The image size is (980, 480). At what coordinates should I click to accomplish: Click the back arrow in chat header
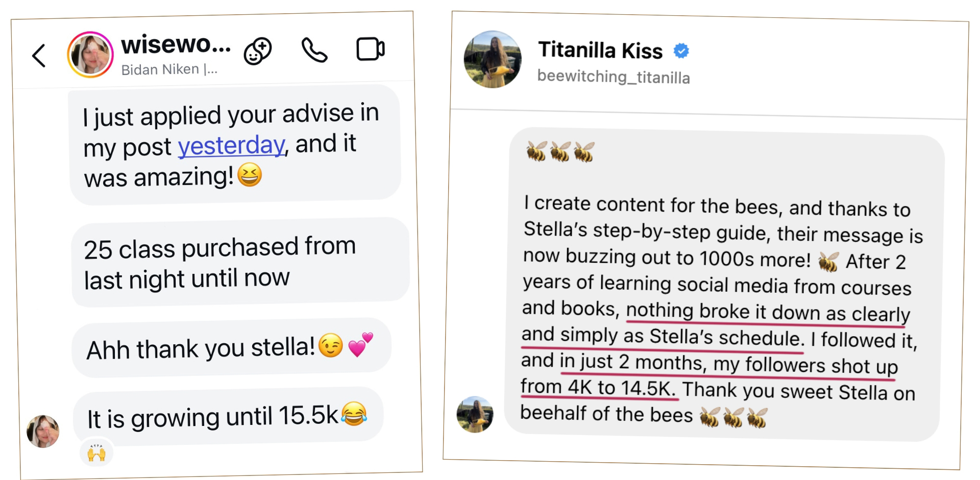click(x=39, y=56)
